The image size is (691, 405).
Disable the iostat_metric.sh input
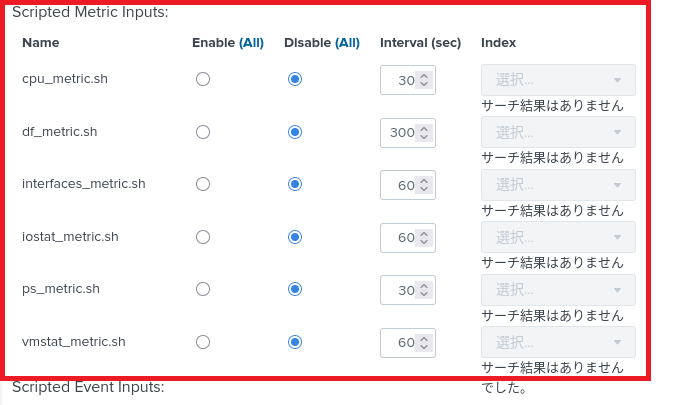click(x=294, y=237)
